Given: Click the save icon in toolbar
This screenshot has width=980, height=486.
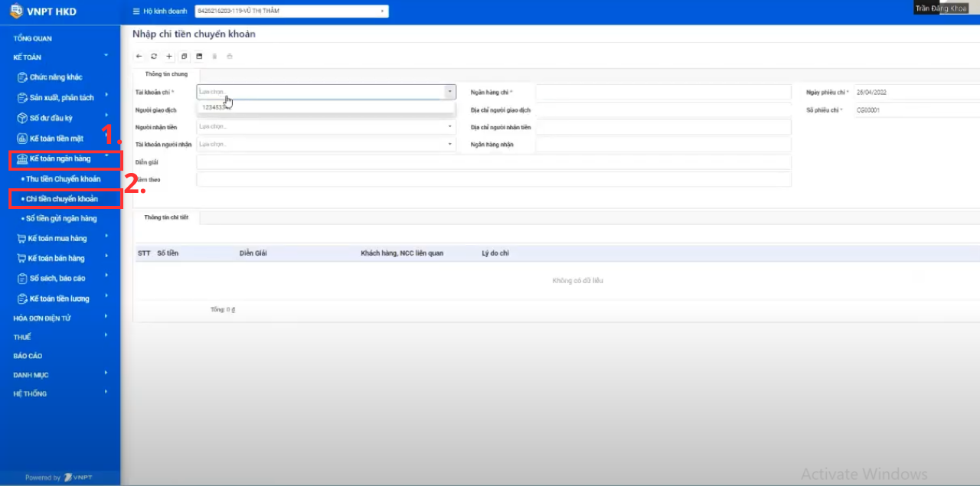Looking at the screenshot, I should (199, 56).
